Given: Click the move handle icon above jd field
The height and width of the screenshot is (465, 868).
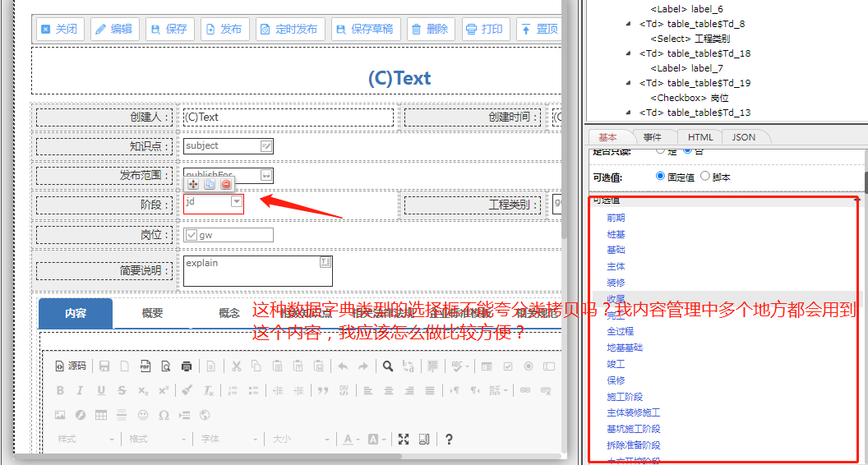Looking at the screenshot, I should (192, 184).
